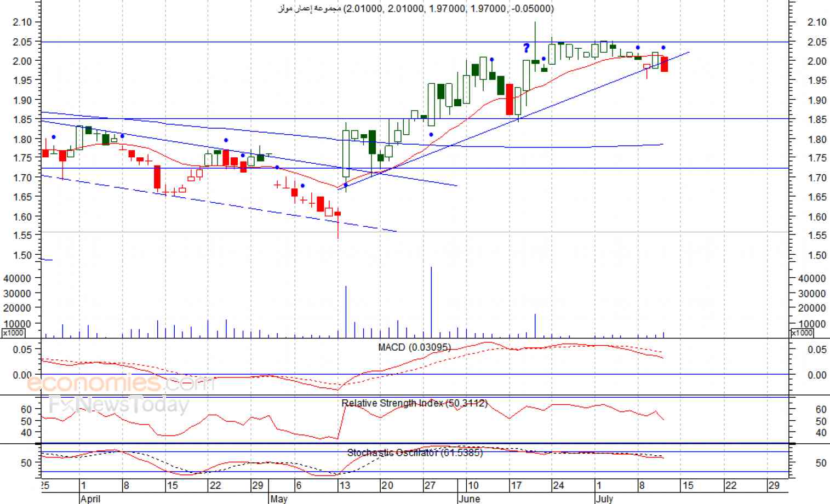This screenshot has width=830, height=504.
Task: Click the last red candlestick in July
Action: [x=665, y=64]
